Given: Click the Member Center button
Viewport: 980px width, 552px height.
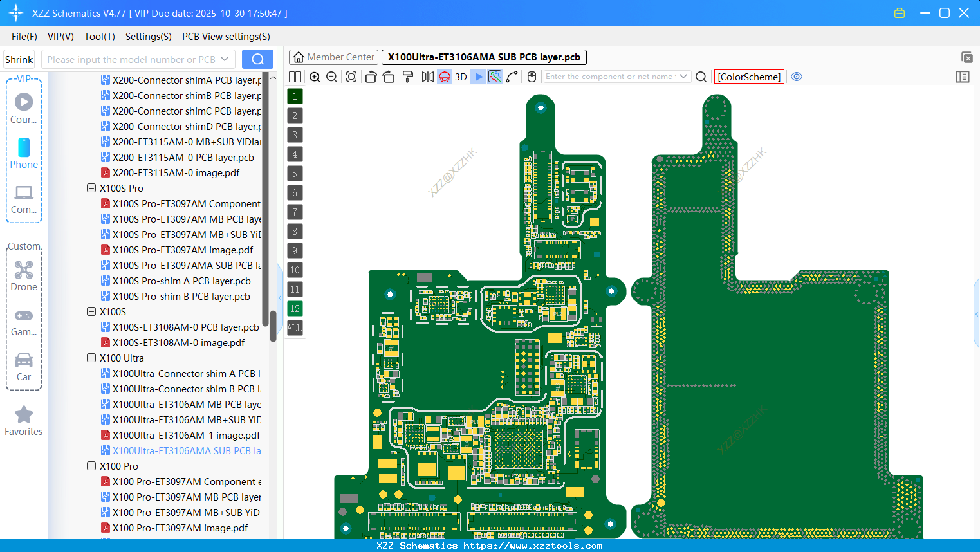Looking at the screenshot, I should (x=333, y=57).
